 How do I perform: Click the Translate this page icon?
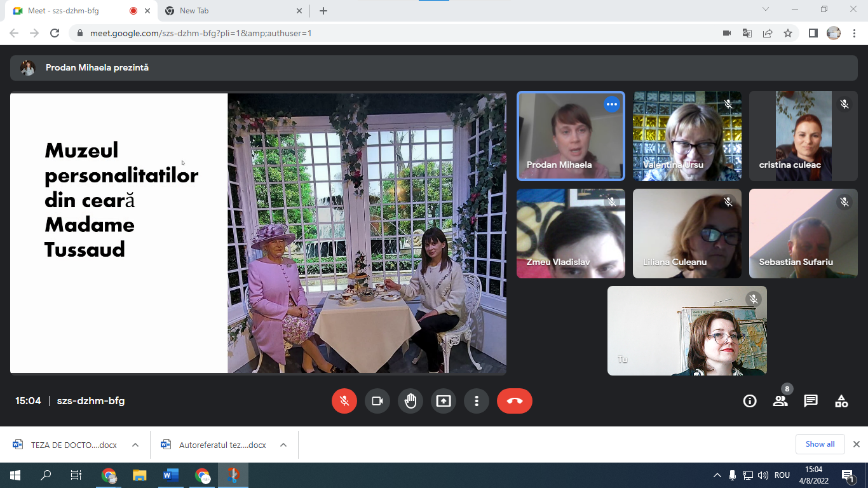point(747,33)
